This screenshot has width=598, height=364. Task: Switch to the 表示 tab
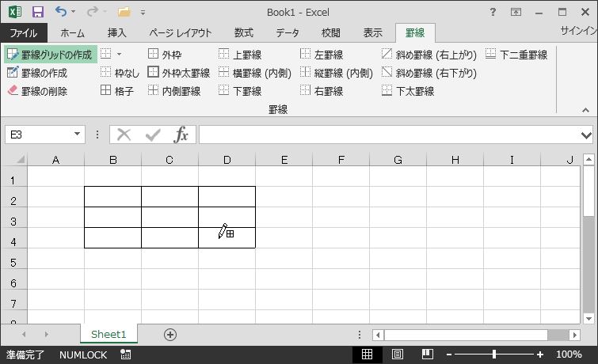coord(372,32)
